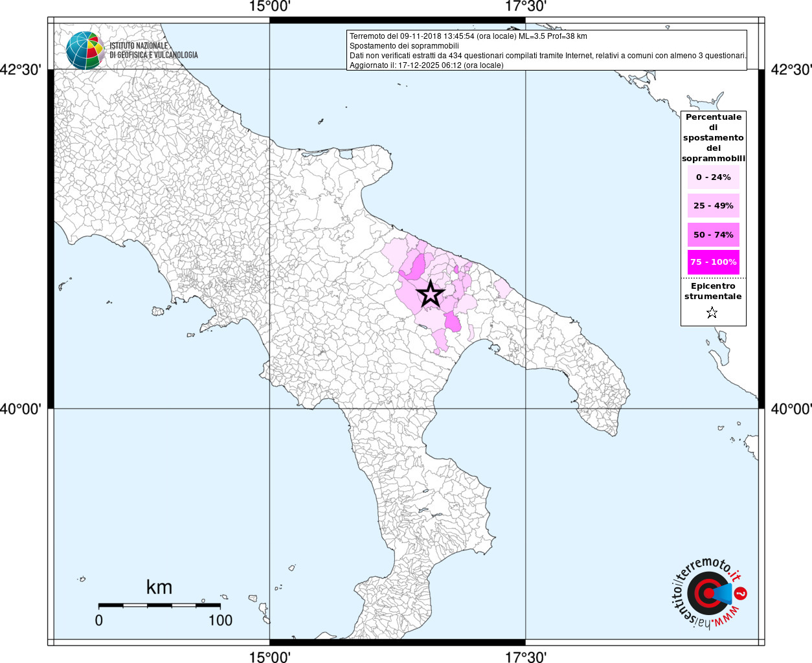The height and width of the screenshot is (663, 812).
Task: Click the 'Aggiornato il: 17-12-2025' line
Action: click(x=426, y=65)
